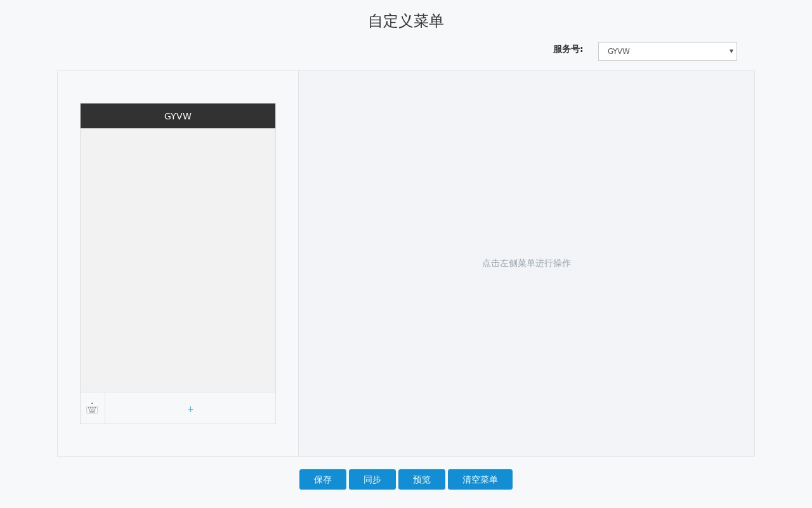Open the 服务号 GYVW dropdown
This screenshot has height=508, width=812.
(x=667, y=51)
